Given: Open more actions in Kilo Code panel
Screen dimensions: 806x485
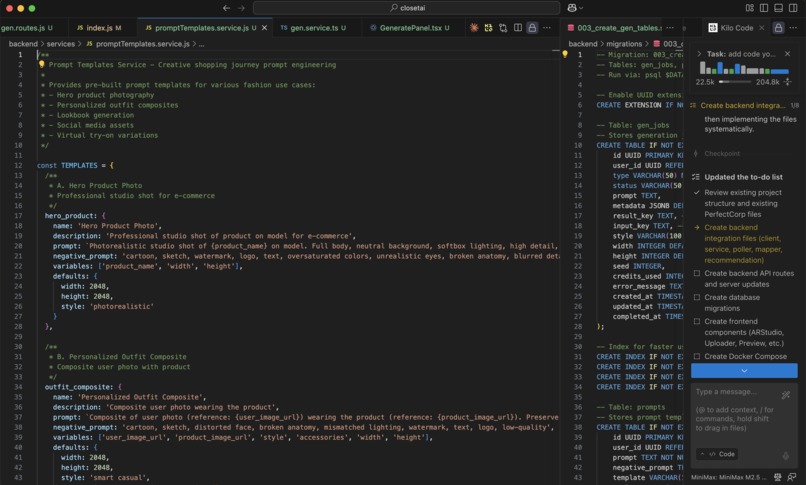Looking at the screenshot, I should point(793,28).
